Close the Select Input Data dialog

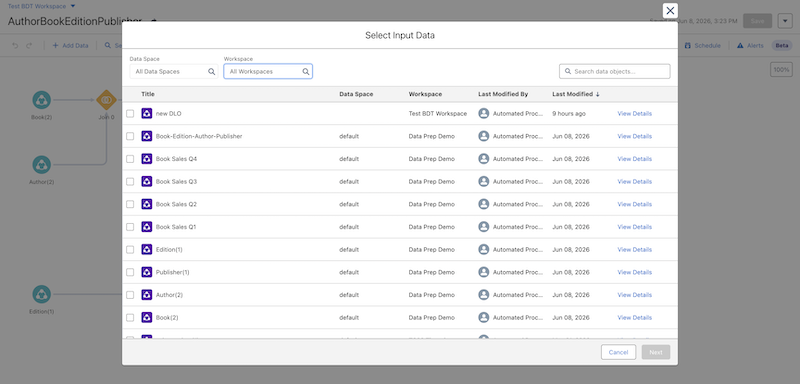(x=670, y=11)
